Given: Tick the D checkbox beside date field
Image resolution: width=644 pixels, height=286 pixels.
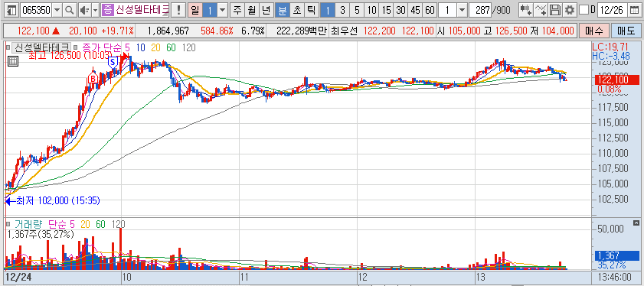Looking at the screenshot, I should click(584, 10).
